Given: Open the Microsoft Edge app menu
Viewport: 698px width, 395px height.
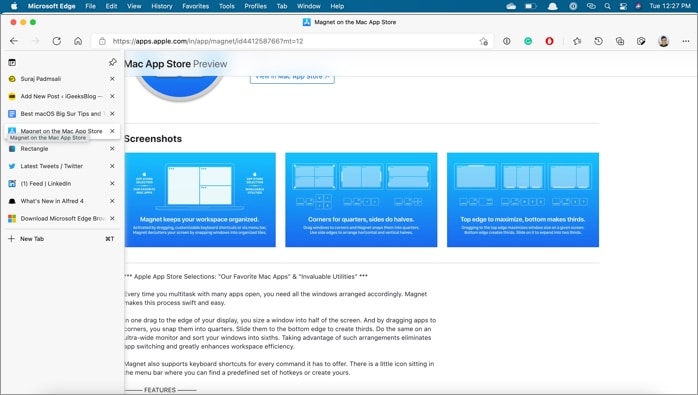Looking at the screenshot, I should [x=51, y=6].
